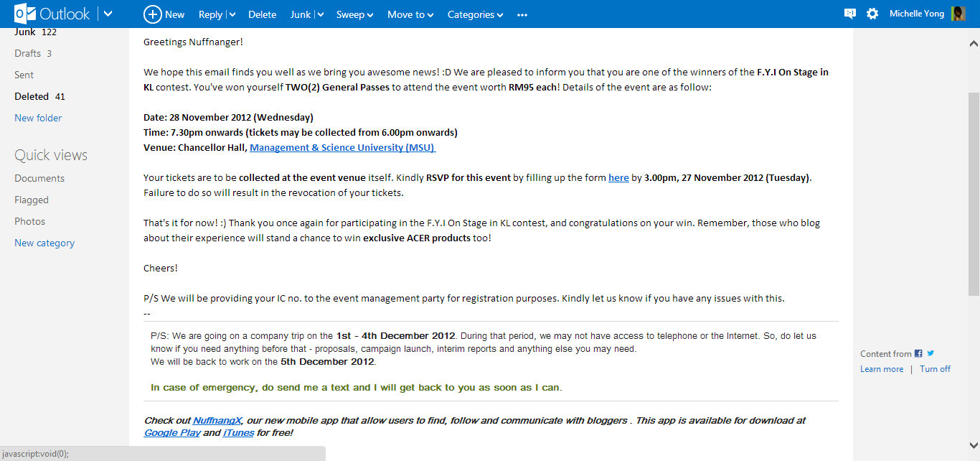Open the Sweep dropdown menu
Screen dimensions: 980x461
354,14
